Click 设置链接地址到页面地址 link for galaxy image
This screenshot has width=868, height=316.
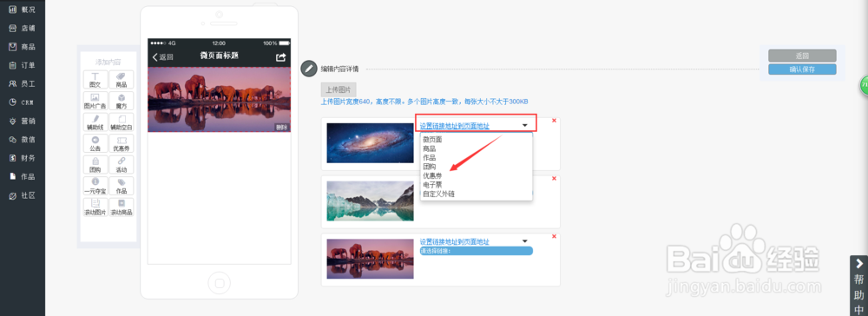(x=455, y=126)
